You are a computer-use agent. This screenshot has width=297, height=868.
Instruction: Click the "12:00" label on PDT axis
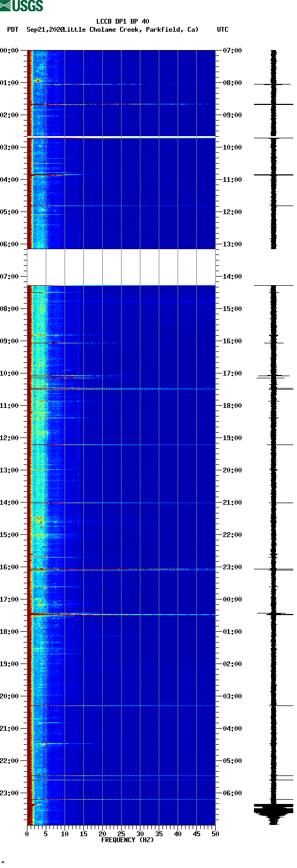coord(9,438)
